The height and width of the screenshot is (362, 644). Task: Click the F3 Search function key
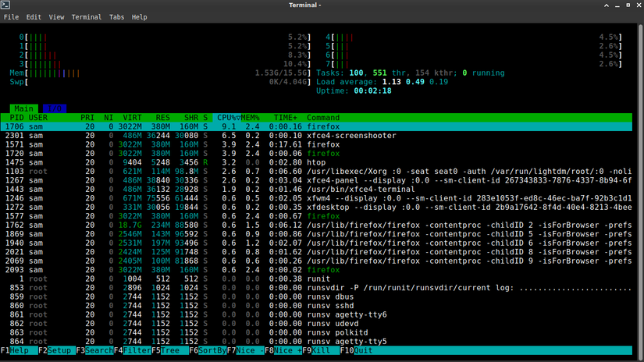click(x=94, y=351)
